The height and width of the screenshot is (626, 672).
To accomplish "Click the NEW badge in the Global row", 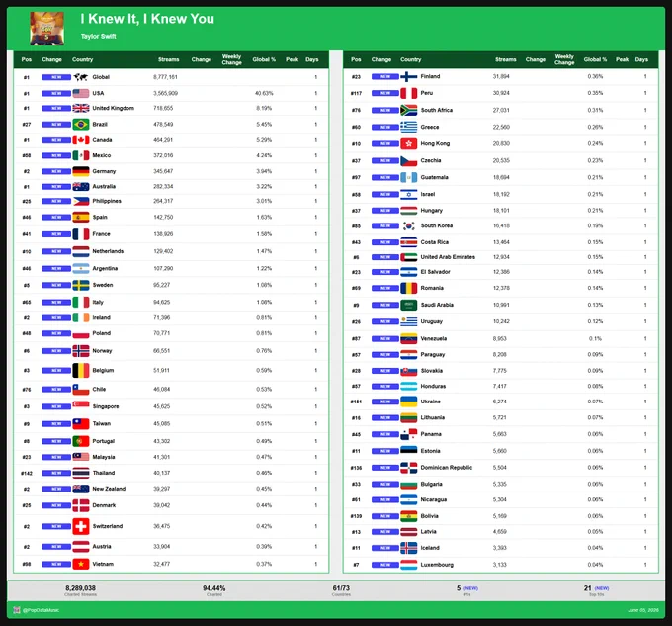I will point(56,77).
